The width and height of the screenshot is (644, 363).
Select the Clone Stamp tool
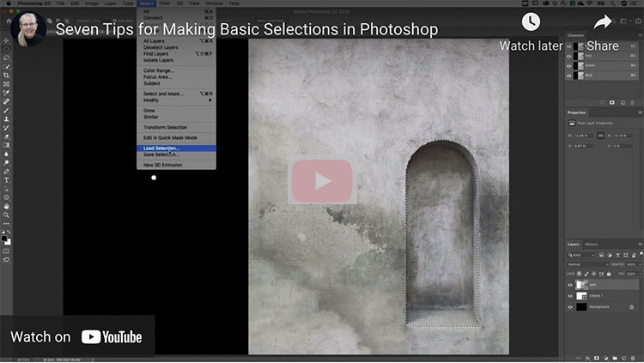[6, 119]
